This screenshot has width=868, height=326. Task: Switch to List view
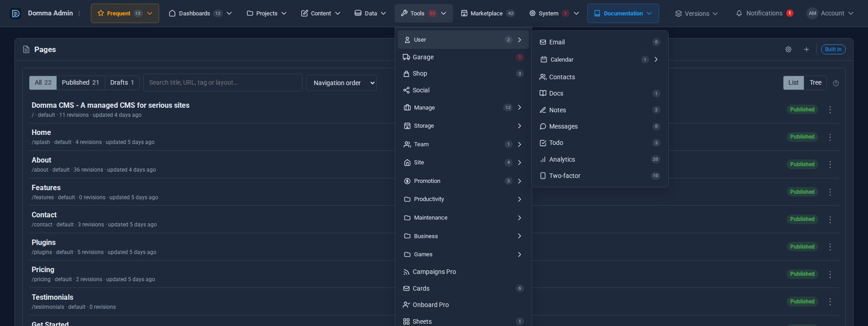click(x=793, y=82)
